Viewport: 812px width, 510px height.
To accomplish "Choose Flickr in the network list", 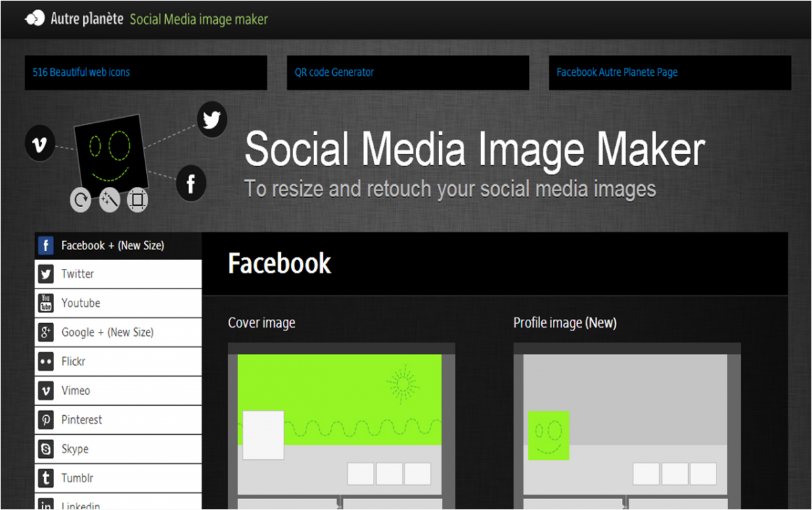I will (x=73, y=362).
